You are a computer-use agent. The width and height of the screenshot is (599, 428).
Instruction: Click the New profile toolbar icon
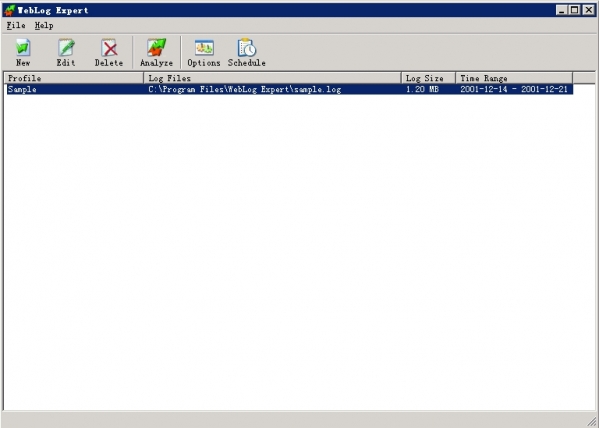[23, 52]
